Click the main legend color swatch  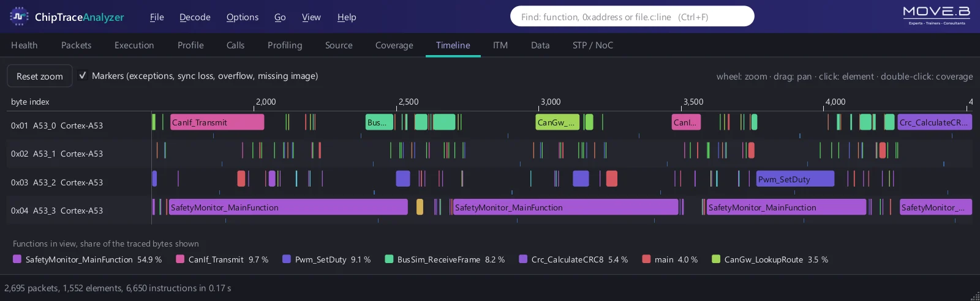click(x=646, y=259)
